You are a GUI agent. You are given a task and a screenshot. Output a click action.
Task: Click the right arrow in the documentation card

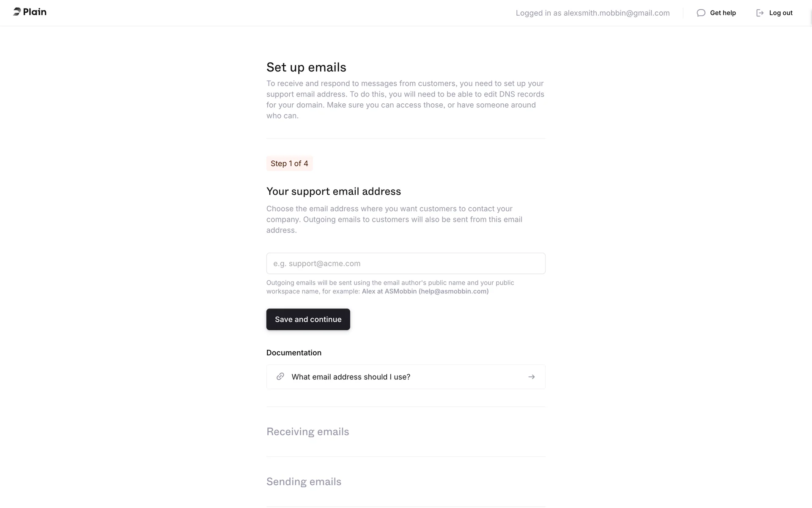[532, 377]
